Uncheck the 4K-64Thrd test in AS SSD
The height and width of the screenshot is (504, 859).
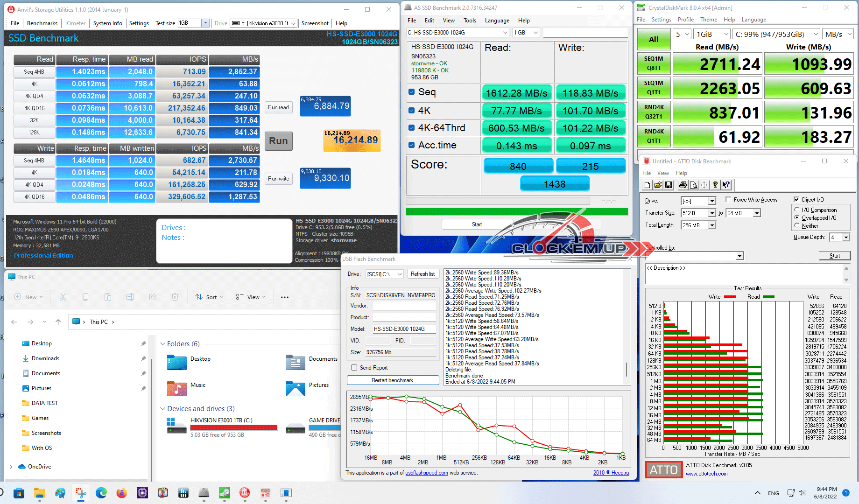point(412,128)
